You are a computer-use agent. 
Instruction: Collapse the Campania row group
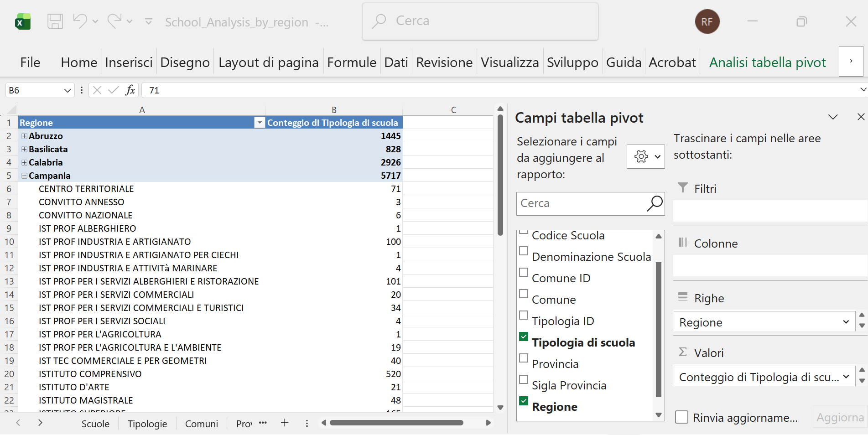click(24, 176)
